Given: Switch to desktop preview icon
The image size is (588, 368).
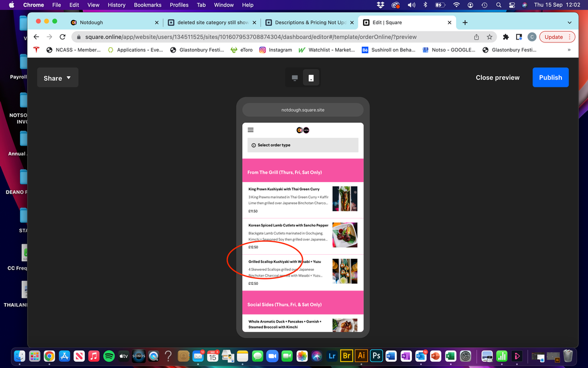Looking at the screenshot, I should 295,78.
